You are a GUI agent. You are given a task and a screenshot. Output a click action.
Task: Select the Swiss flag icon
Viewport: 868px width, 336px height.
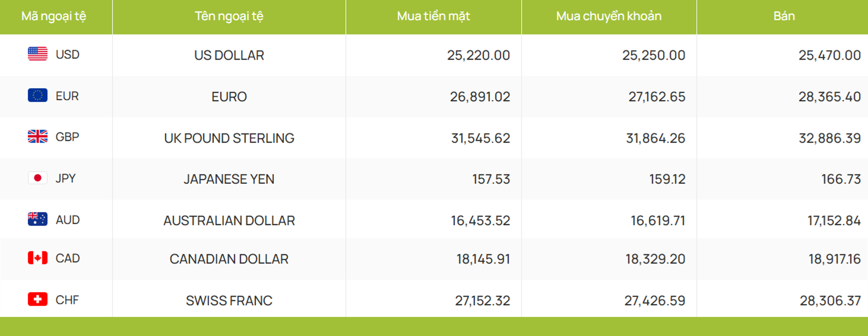(x=38, y=299)
